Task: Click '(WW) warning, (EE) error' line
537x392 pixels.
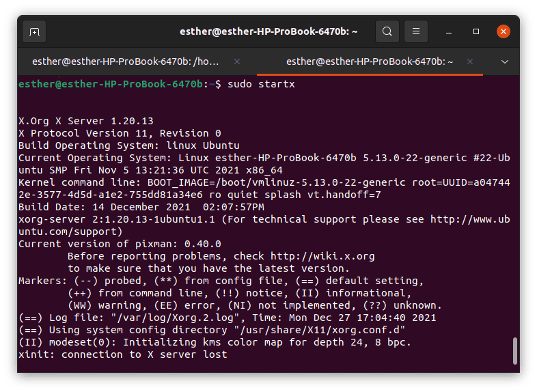Action: coord(255,306)
